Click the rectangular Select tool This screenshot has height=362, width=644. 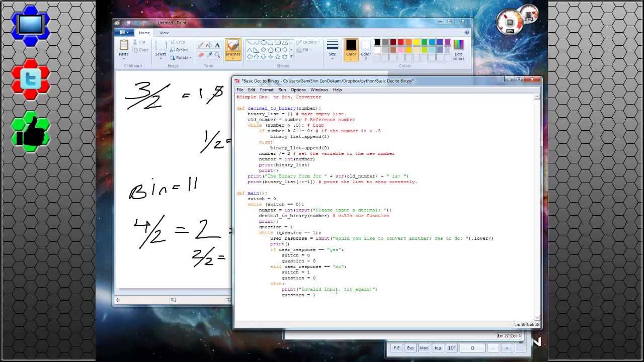click(161, 45)
